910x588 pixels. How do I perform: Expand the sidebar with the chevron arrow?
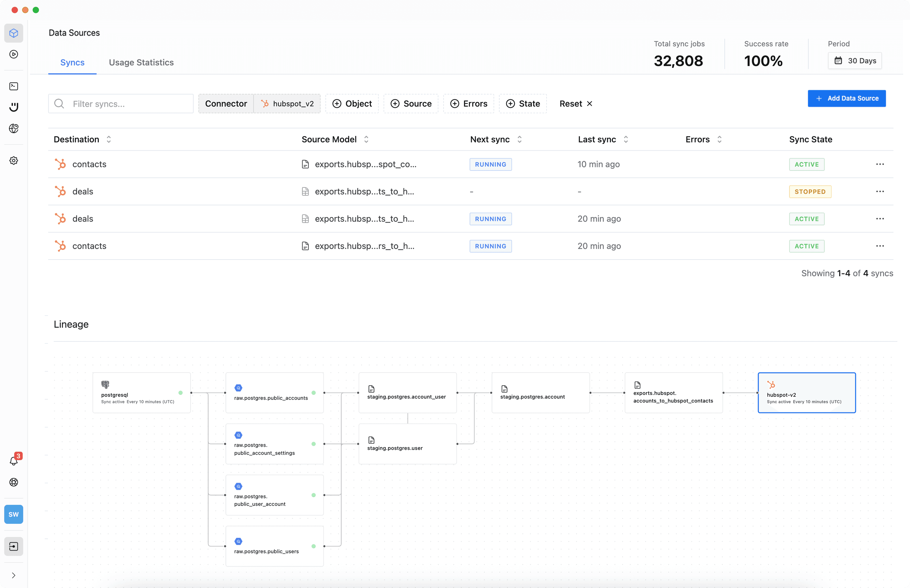point(14,575)
